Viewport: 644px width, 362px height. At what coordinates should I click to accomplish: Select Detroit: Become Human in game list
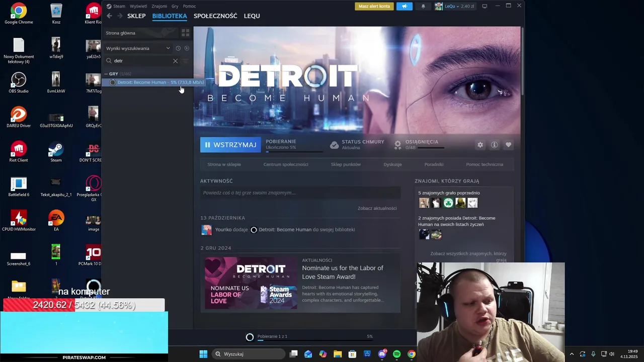(x=147, y=82)
